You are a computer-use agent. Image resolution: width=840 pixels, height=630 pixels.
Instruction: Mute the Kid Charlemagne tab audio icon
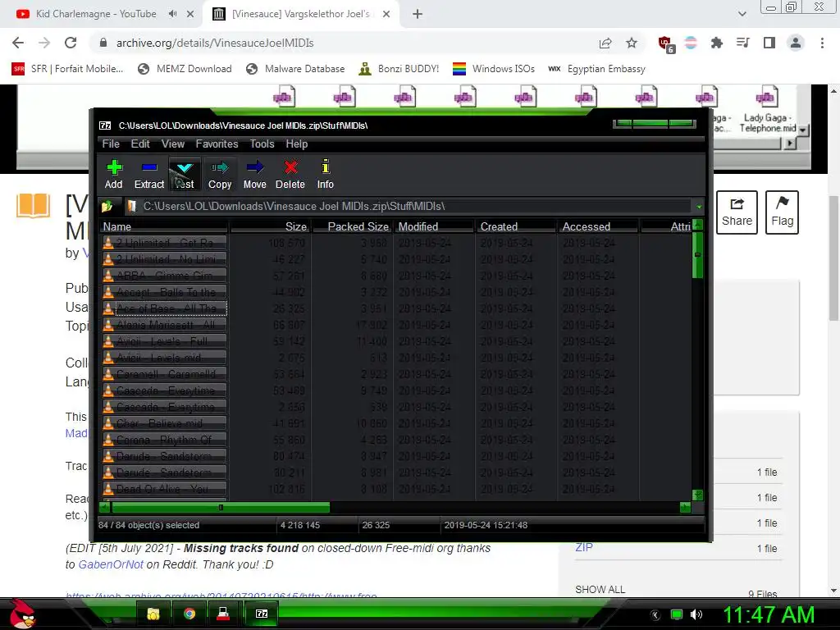tap(172, 14)
